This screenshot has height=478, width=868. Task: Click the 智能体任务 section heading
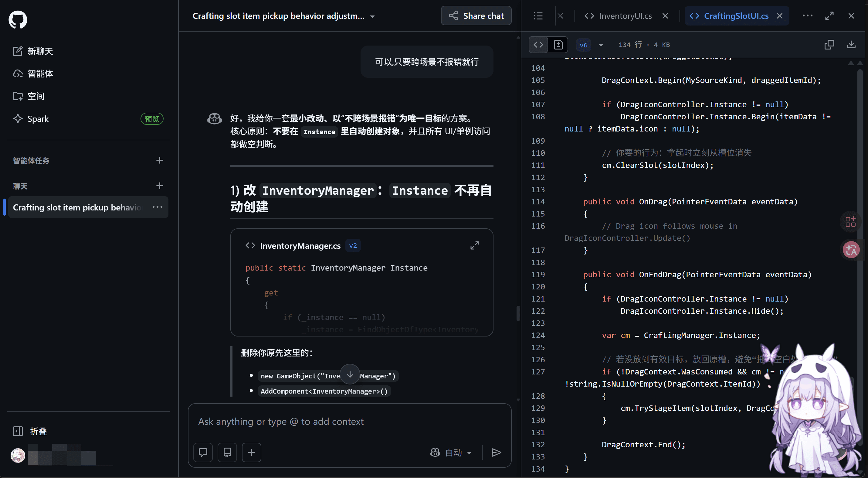point(31,160)
